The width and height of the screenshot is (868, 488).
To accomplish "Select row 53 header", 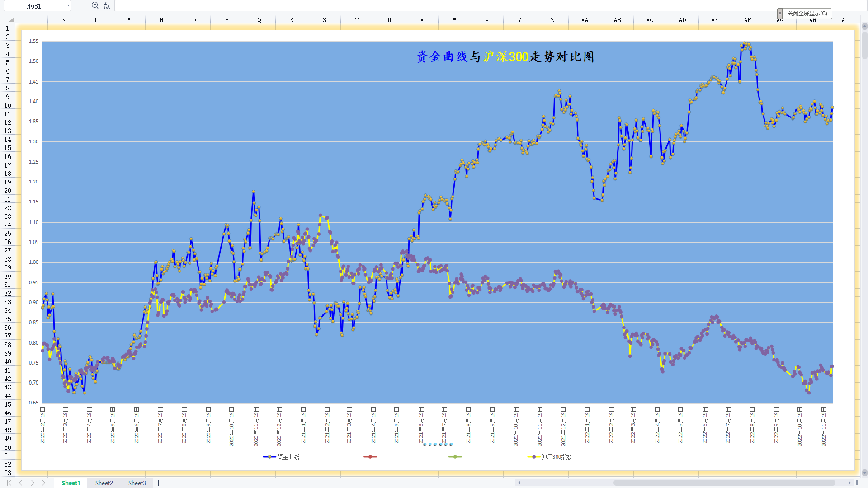I will 8,473.
